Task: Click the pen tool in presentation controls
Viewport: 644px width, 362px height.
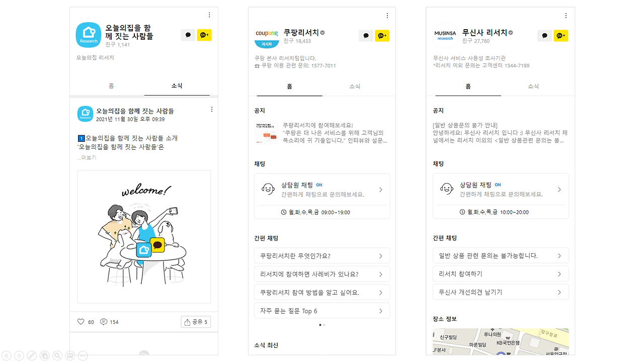Action: (x=32, y=355)
